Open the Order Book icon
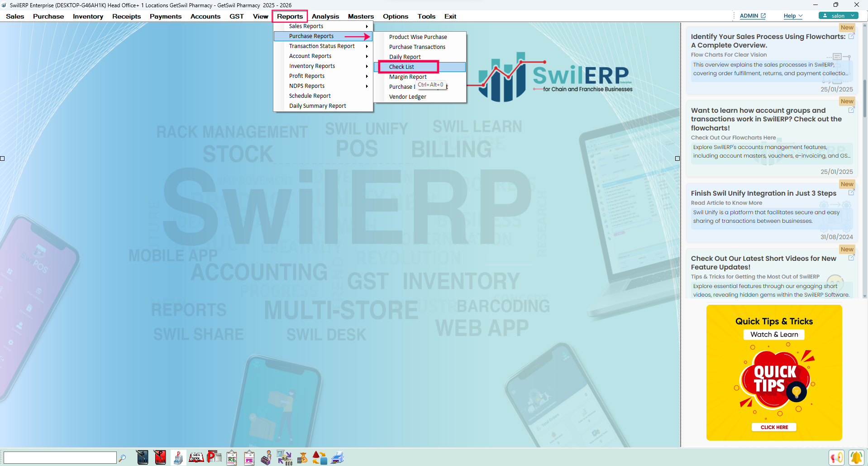Viewport: 868px width, 466px height. coord(196,457)
